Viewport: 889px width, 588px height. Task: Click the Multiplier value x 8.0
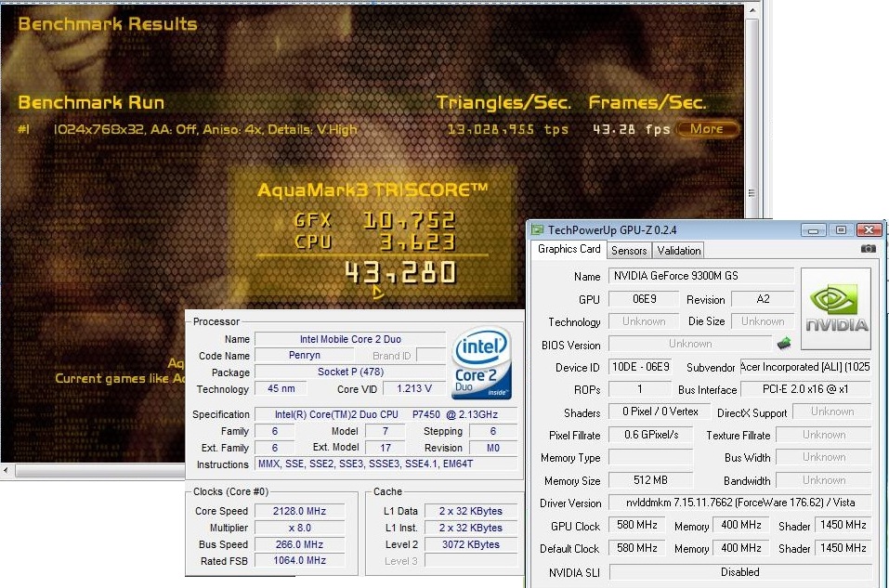(299, 528)
